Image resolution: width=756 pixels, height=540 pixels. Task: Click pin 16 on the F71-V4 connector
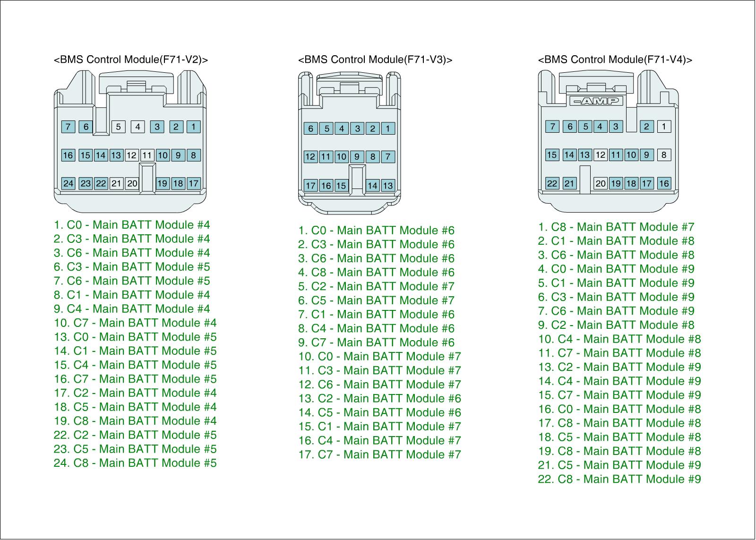pyautogui.click(x=663, y=183)
